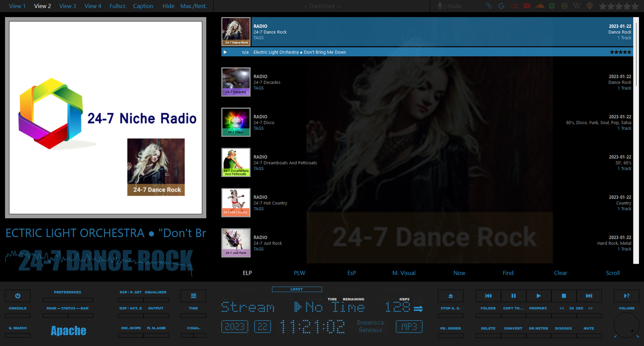
Task: Open the YouTube icon
Action: coord(527,6)
